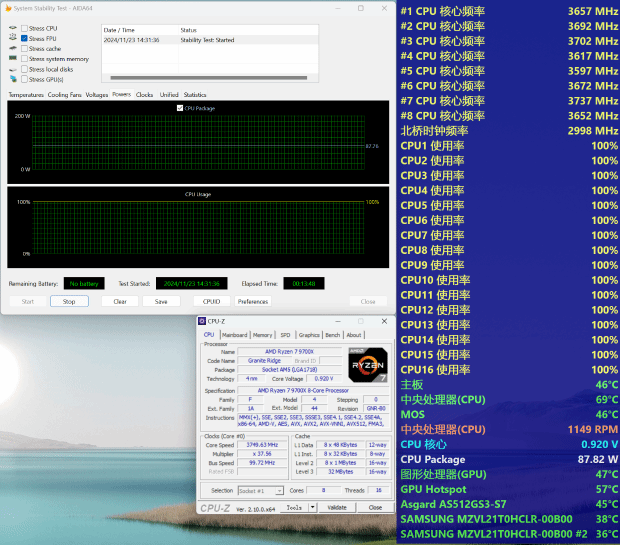Click the GPU icon beside Stress GPU(s)
The height and width of the screenshot is (545, 620).
(x=13, y=79)
